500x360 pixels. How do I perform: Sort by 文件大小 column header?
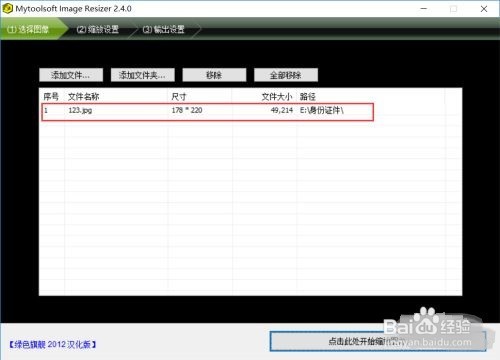(276, 97)
